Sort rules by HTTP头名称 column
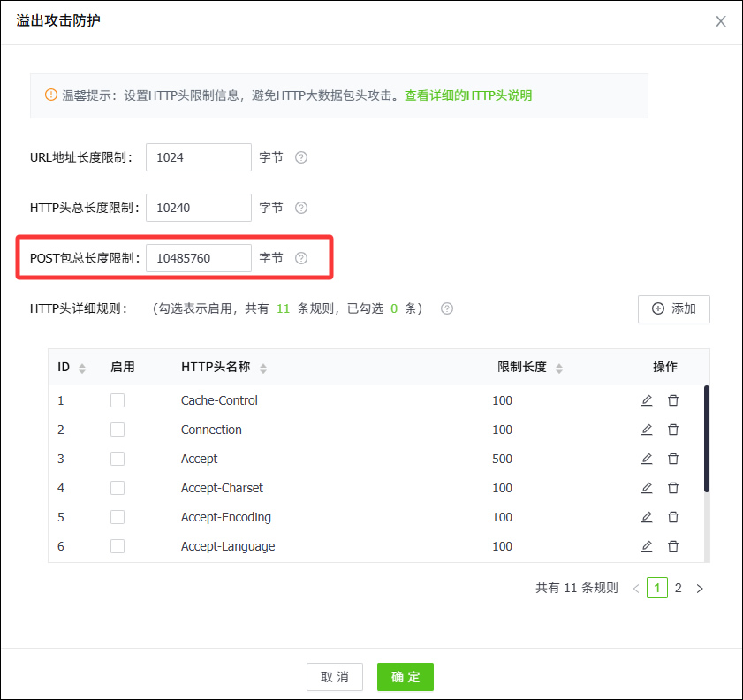Screen dimensions: 743x700 click(x=263, y=369)
